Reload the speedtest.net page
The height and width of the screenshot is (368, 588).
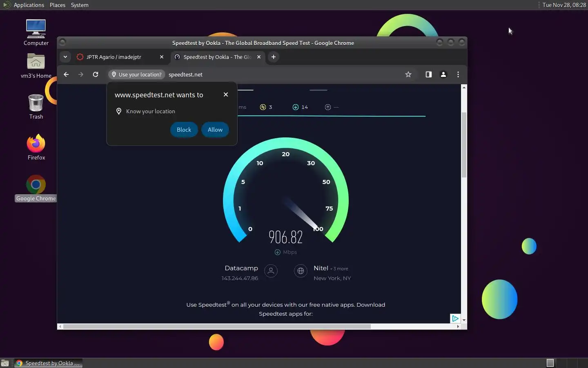[x=96, y=74]
